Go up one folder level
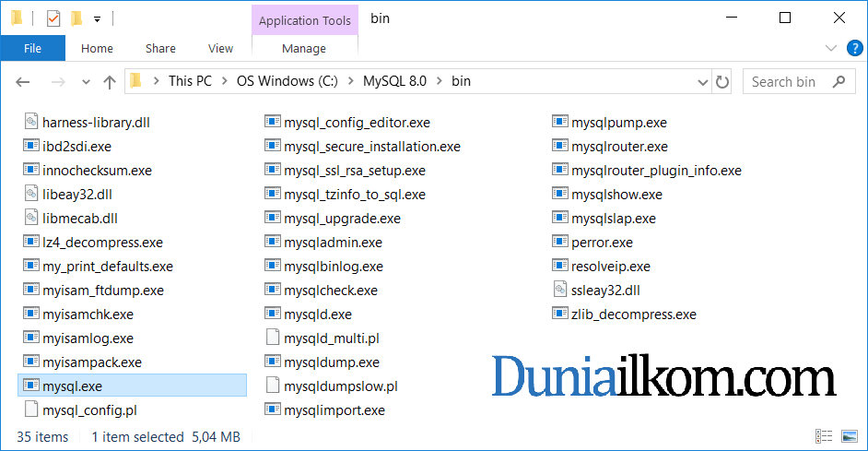Image resolution: width=868 pixels, height=451 pixels. click(110, 82)
